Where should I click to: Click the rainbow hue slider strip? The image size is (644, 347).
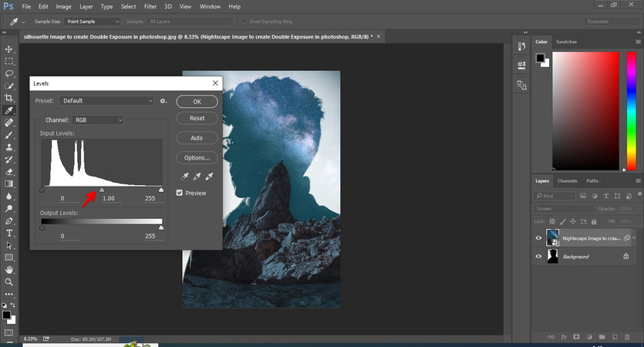coord(631,111)
